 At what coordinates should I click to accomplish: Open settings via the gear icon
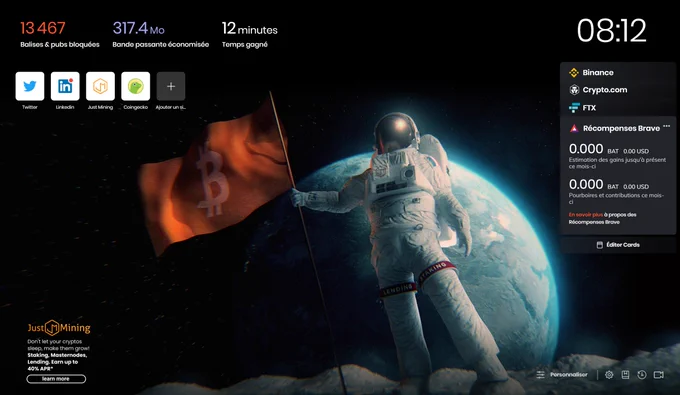(609, 375)
